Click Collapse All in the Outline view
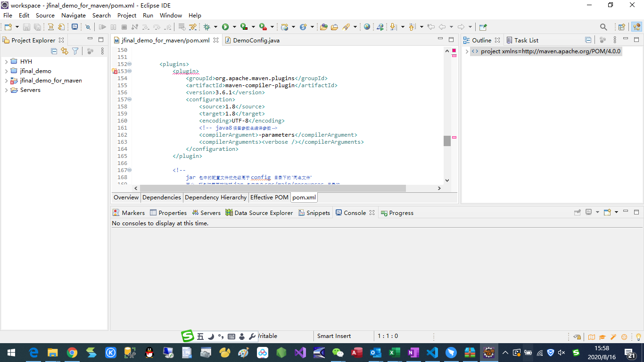Screen dimensions: 644x362 click(588, 40)
